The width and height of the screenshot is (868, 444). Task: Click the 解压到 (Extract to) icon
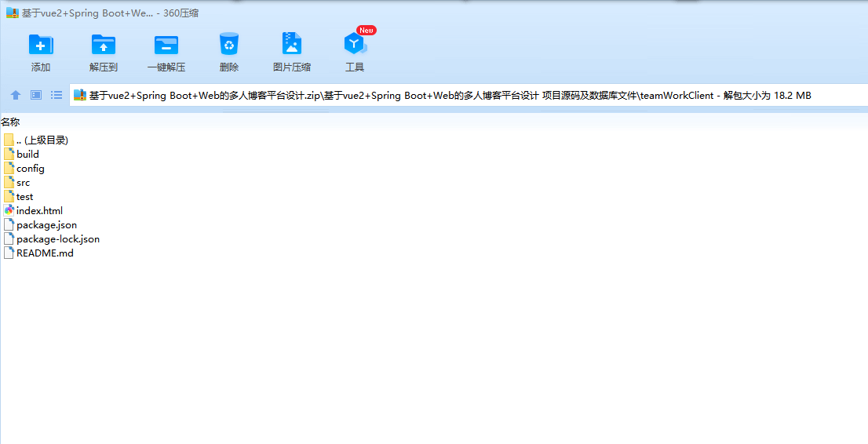[x=104, y=44]
